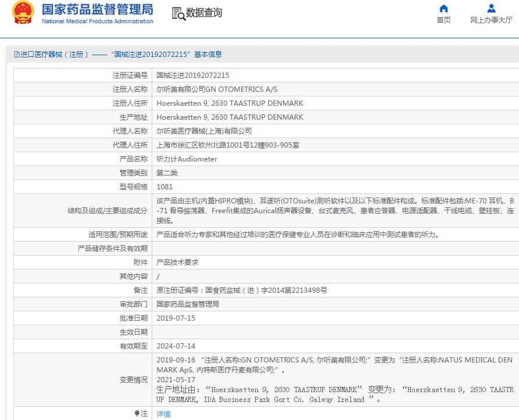Select registration number 国械注进20192072215 cell
The height and width of the screenshot is (420, 519).
click(192, 76)
